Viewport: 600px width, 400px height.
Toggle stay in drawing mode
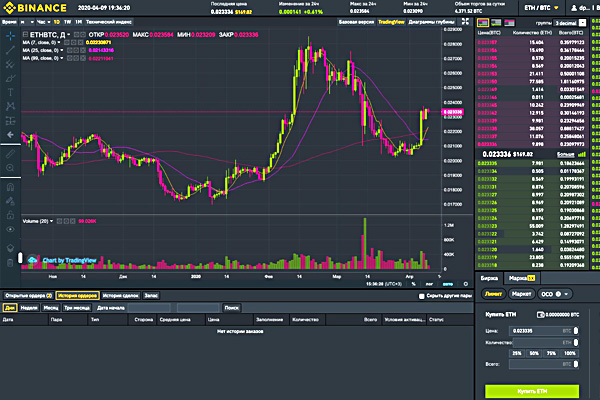tap(10, 201)
